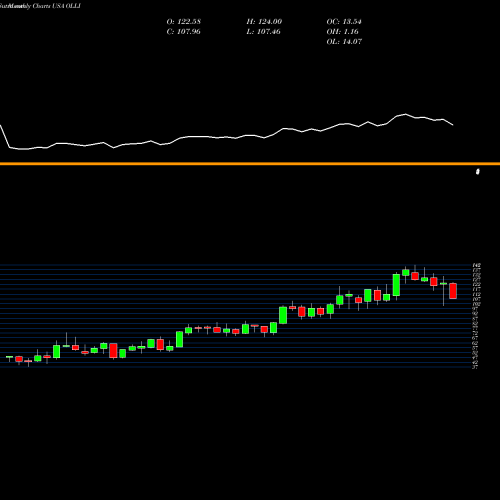Click the OL: 14.07 reading
Image resolution: width=500 pixels, height=500 pixels.
(344, 42)
